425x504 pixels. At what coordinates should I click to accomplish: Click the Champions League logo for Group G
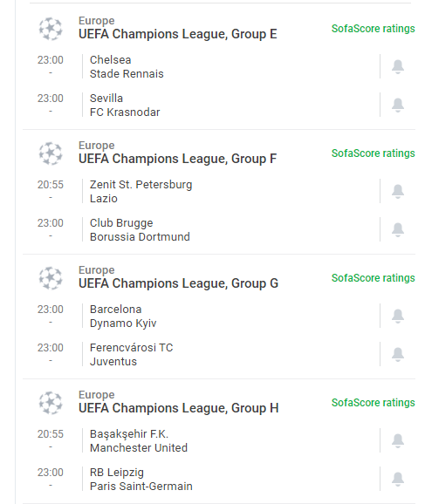point(51,278)
